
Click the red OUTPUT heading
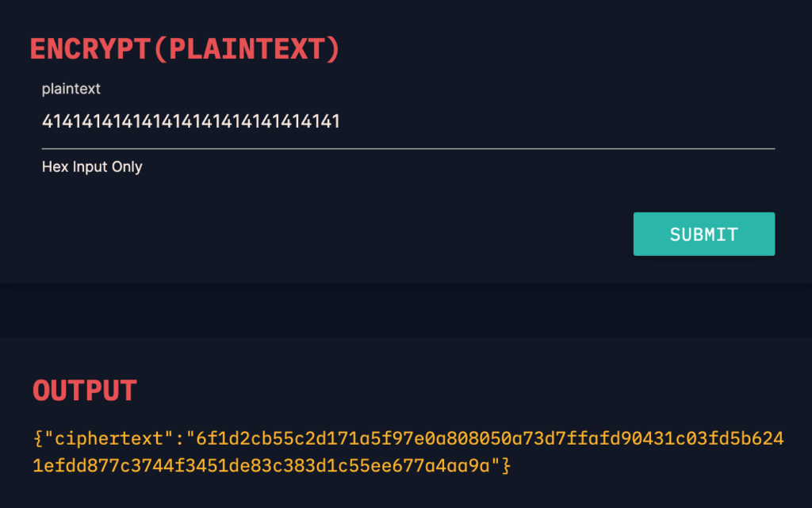pos(85,390)
